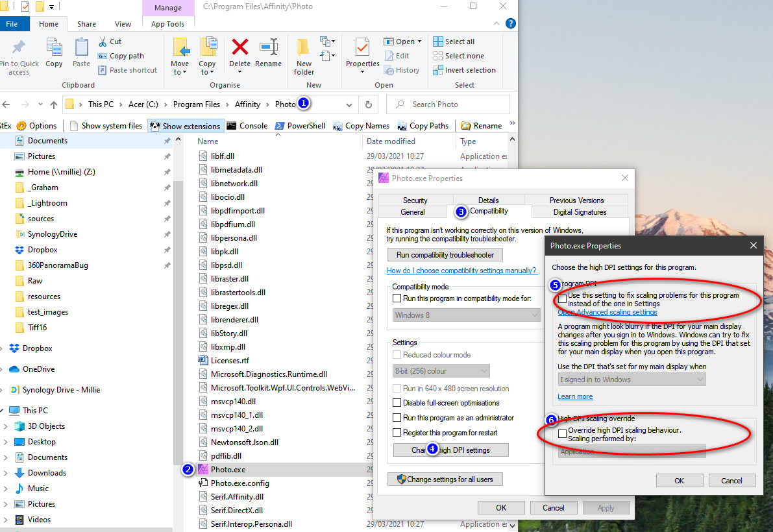Click Run compatibility troubleshooter button
Image resolution: width=773 pixels, height=532 pixels.
[x=445, y=255]
